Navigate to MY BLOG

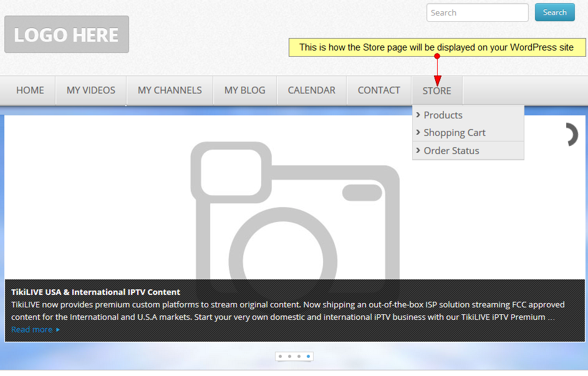244,90
